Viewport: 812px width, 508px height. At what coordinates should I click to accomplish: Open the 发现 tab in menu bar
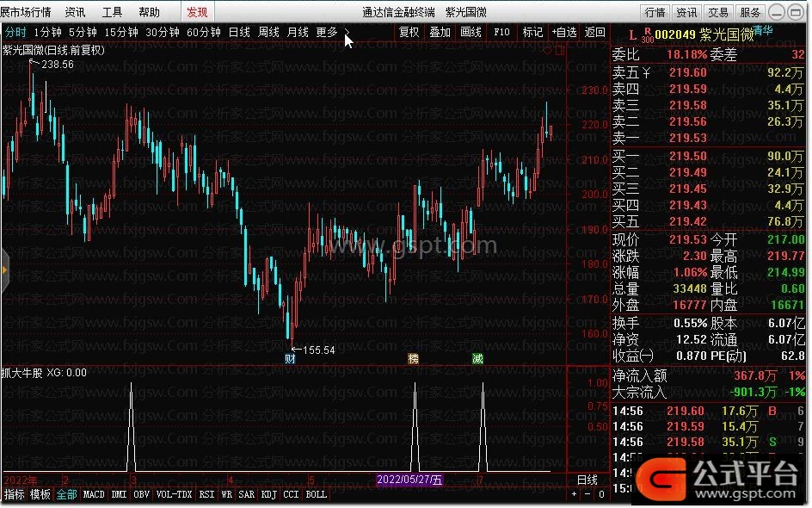click(197, 12)
